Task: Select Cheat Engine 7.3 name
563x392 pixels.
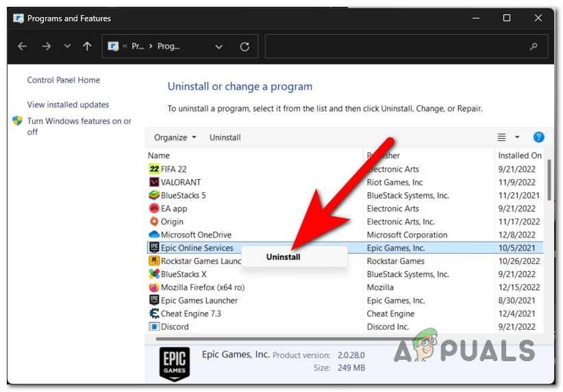Action: click(190, 313)
